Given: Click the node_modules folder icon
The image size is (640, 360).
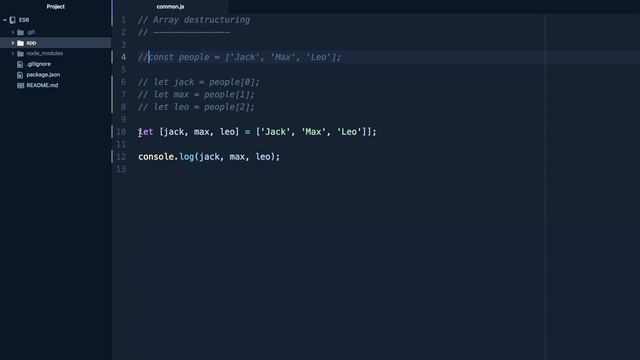Looking at the screenshot, I should (x=20, y=53).
